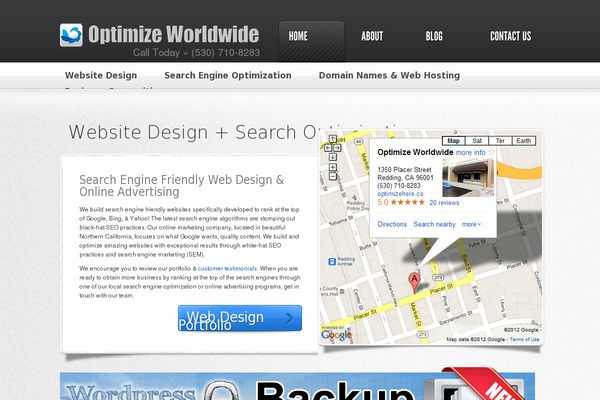
Task: Click the storefront photo in map popup
Action: [x=468, y=178]
